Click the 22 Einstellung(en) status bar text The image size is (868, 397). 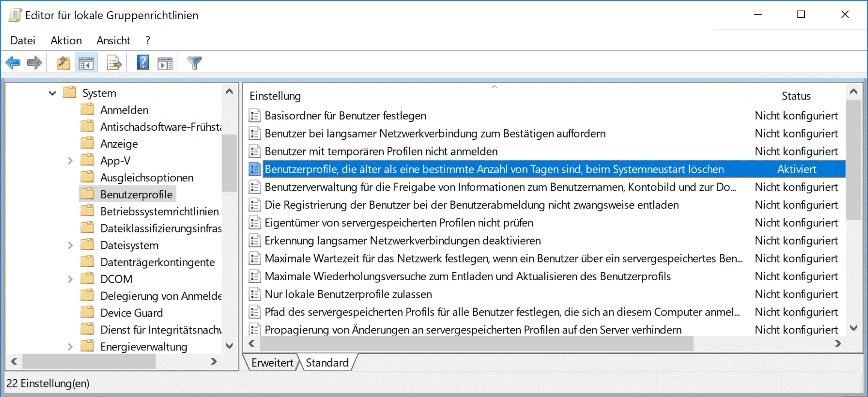click(x=48, y=383)
